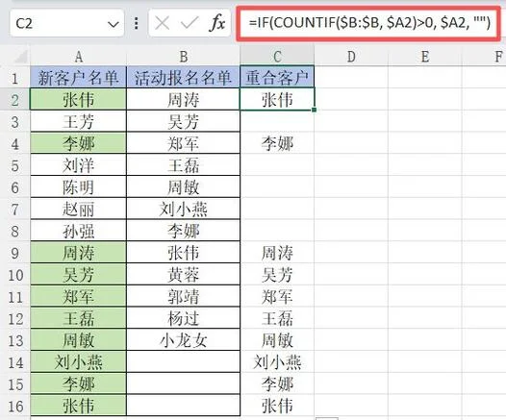Click cell B9 containing 张伟

point(184,253)
